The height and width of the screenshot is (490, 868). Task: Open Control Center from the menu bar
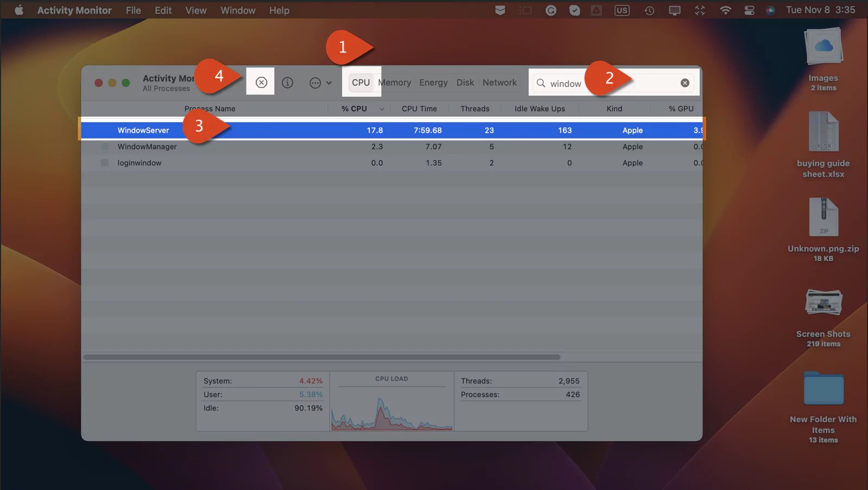749,10
